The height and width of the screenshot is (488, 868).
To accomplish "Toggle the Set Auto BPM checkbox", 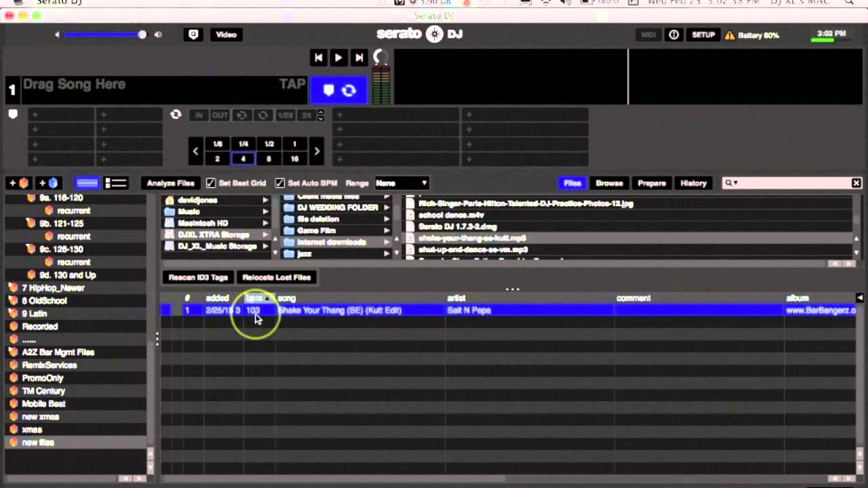I will (x=279, y=183).
